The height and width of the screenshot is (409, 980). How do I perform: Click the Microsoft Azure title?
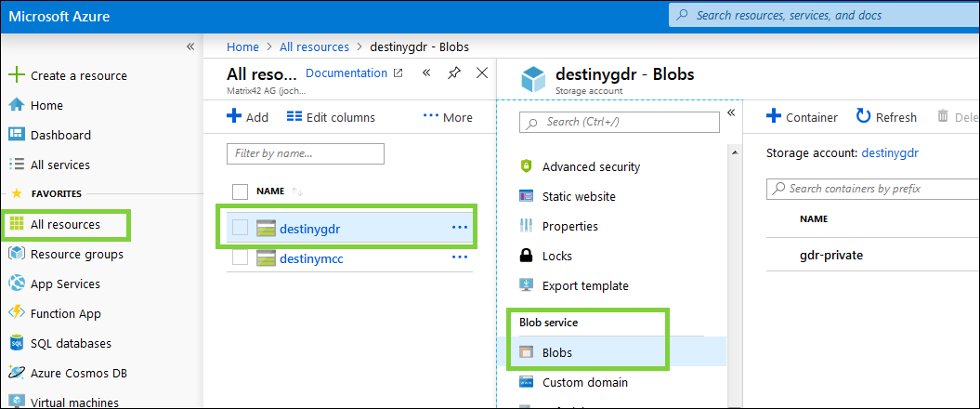pos(59,16)
